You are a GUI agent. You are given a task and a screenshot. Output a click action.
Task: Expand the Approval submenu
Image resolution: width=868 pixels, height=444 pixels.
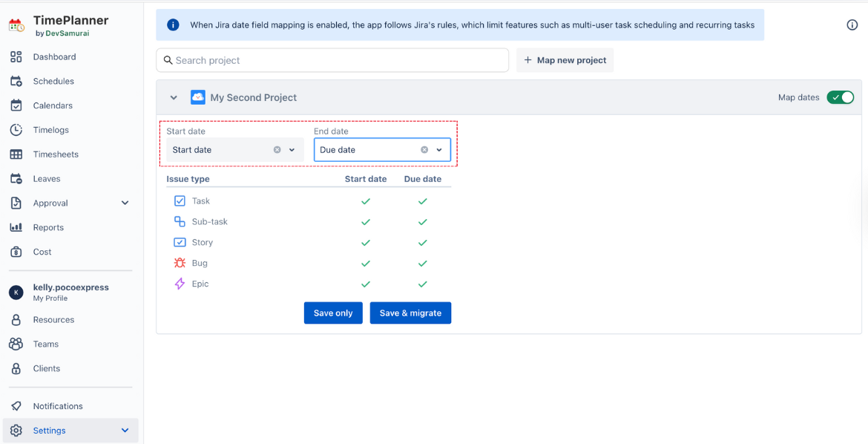click(x=125, y=203)
